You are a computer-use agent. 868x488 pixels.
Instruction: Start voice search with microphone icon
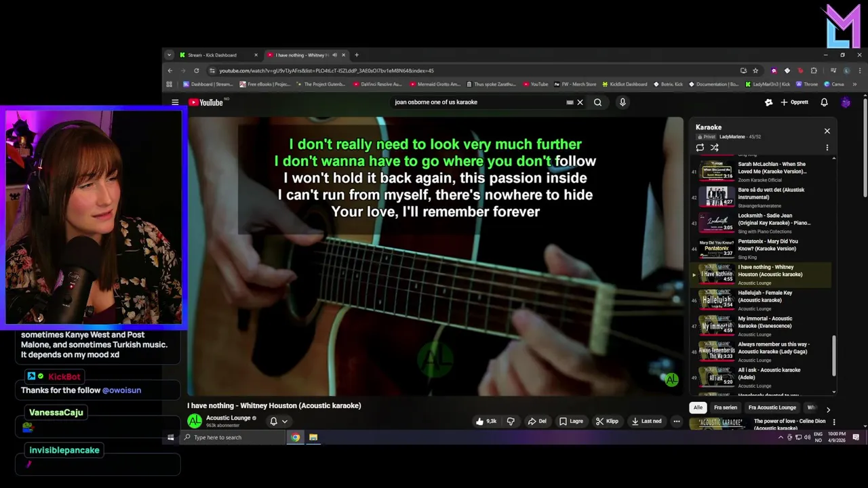point(623,102)
